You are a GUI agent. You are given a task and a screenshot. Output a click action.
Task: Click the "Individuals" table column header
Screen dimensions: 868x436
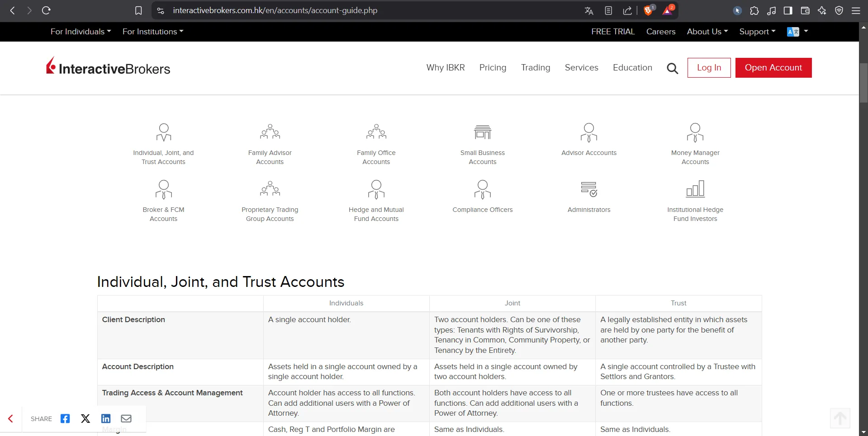pyautogui.click(x=346, y=303)
